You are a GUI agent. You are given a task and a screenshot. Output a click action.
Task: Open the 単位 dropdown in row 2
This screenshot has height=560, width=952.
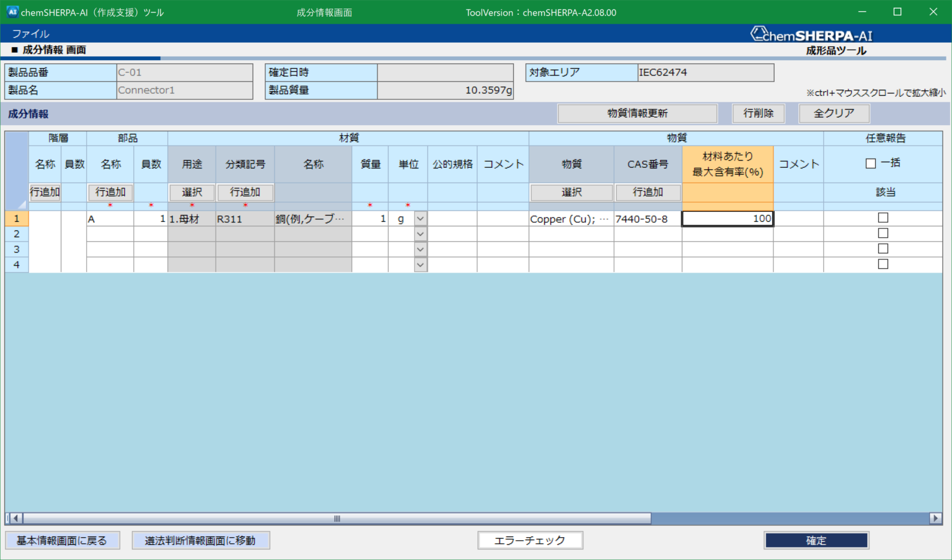click(x=420, y=234)
